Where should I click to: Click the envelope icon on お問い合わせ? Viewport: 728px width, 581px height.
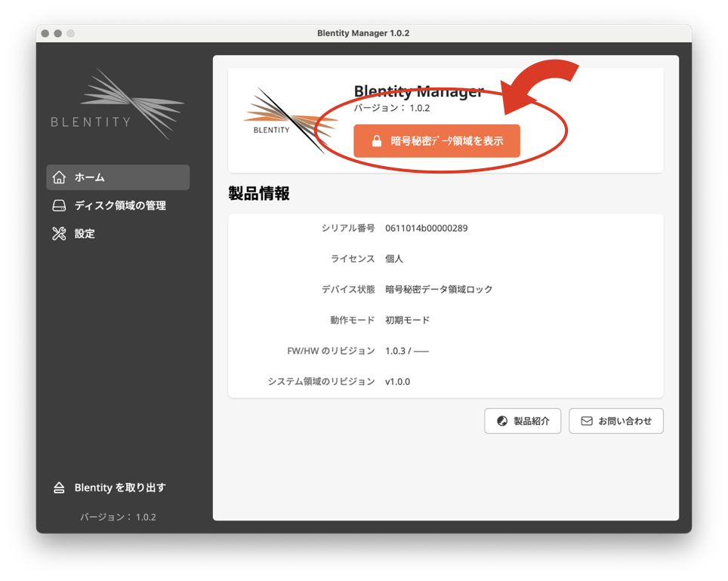(x=587, y=421)
